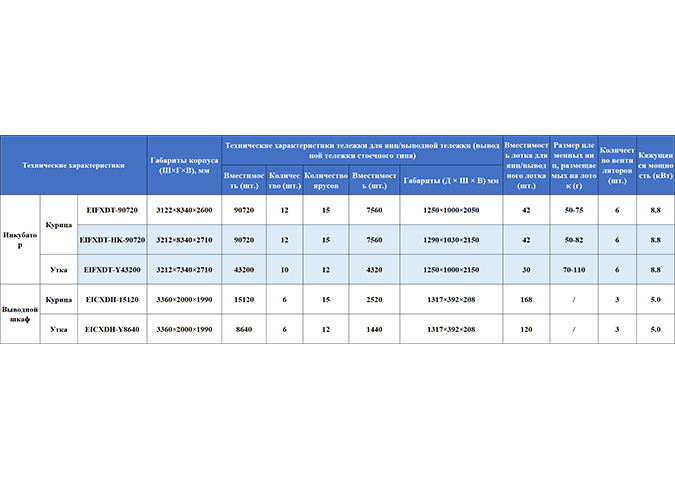Select the trolley capacity cell 2520
The width and height of the screenshot is (675, 479).
tap(374, 300)
